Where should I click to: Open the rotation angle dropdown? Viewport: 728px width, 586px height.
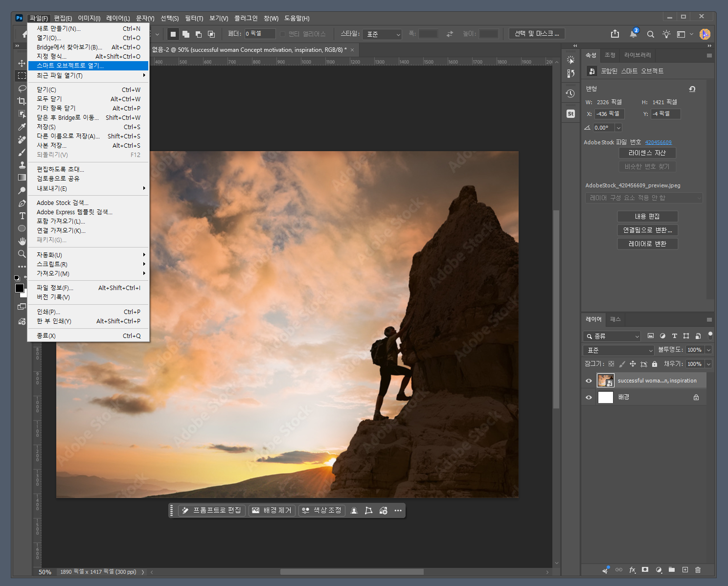click(x=618, y=128)
